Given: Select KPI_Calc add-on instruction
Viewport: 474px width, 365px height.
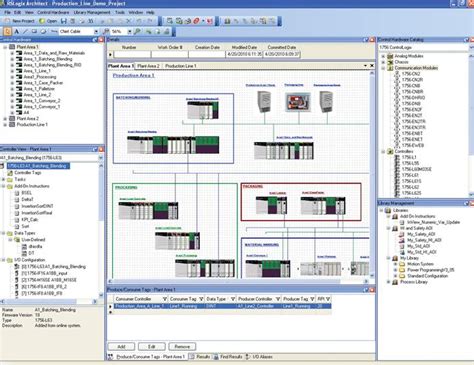Looking at the screenshot, I should pos(30,220).
